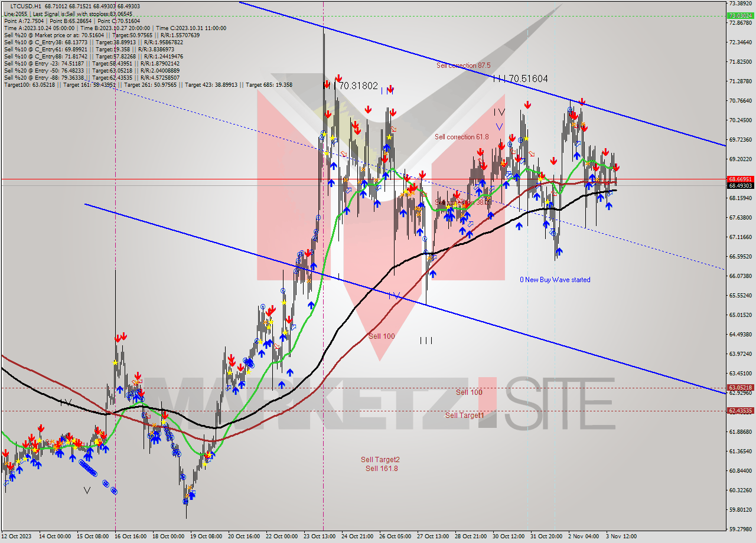Screen dimensions: 756x543
Task: Click the 'I I I 70.51604' wave label
Action: point(520,78)
